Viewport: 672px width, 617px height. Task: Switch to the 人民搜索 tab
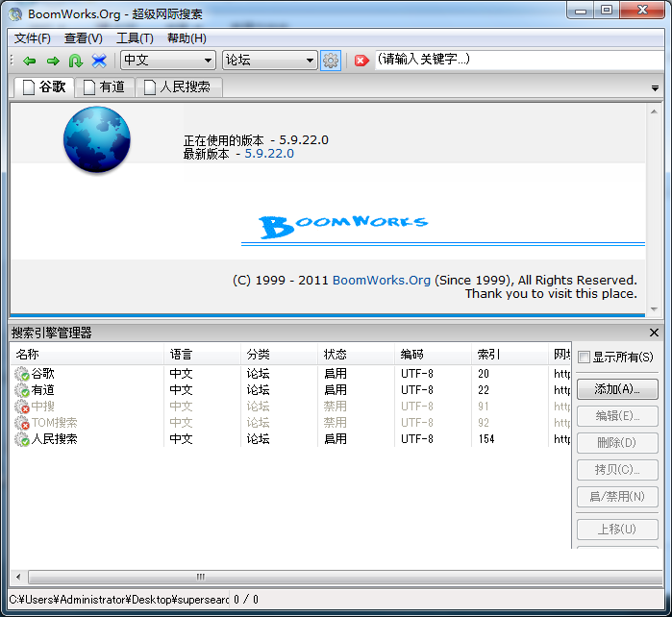179,87
